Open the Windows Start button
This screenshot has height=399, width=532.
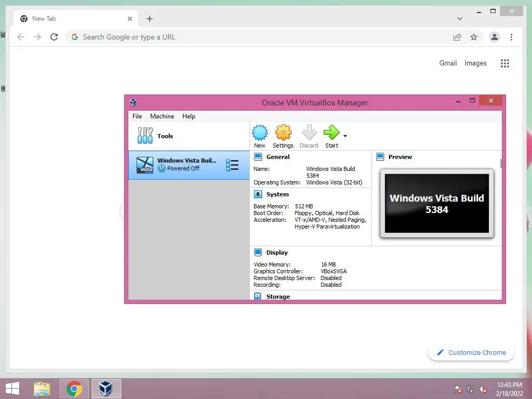tap(12, 389)
